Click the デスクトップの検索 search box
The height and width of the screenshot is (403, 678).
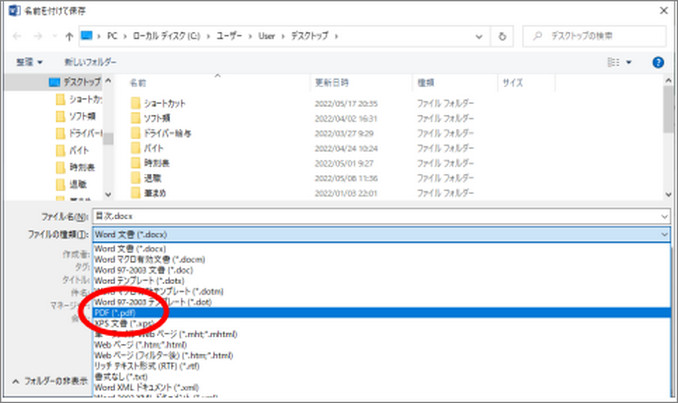point(595,36)
